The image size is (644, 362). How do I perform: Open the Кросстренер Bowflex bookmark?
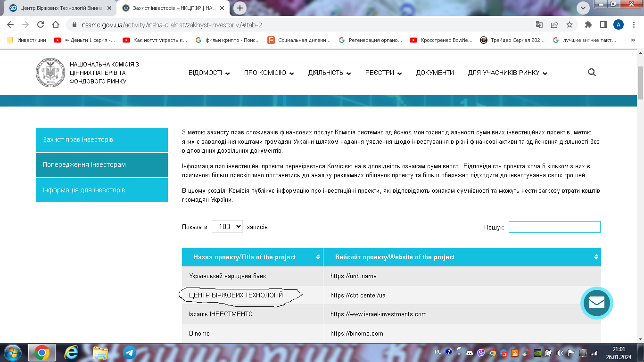pyautogui.click(x=441, y=40)
